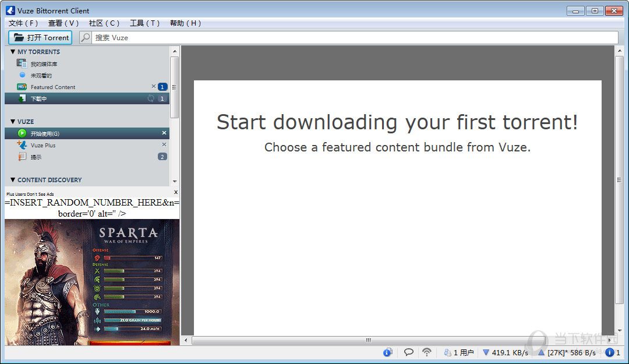
Task: Open the 文件(F) menu
Action: tap(23, 23)
